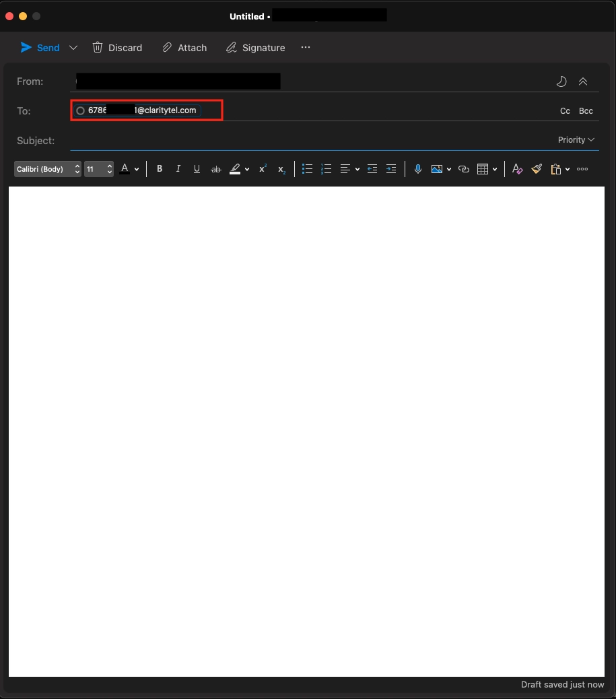Click the Draft saved just now status
The height and width of the screenshot is (699, 616).
pos(563,685)
